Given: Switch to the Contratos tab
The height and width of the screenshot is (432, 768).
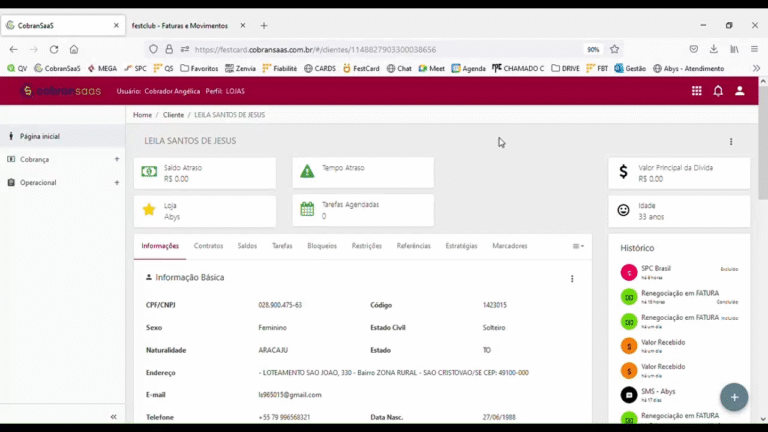Looking at the screenshot, I should (208, 246).
